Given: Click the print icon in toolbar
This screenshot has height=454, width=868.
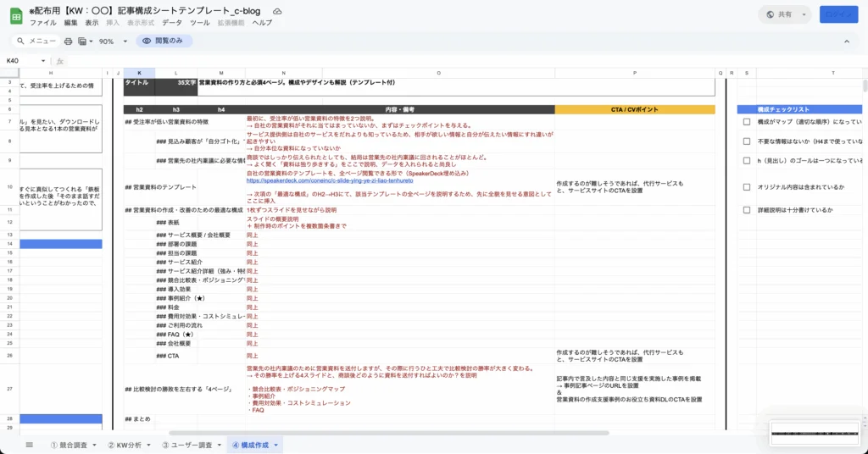Looking at the screenshot, I should tap(68, 41).
